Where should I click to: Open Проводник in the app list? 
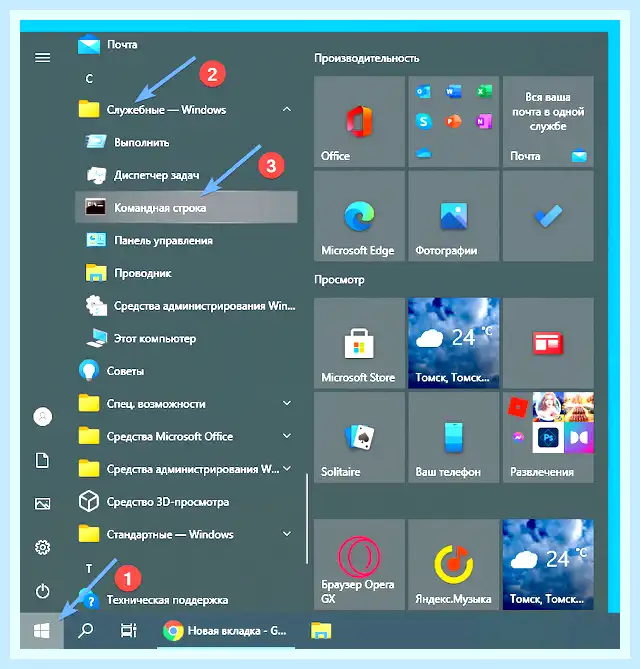tap(186, 273)
